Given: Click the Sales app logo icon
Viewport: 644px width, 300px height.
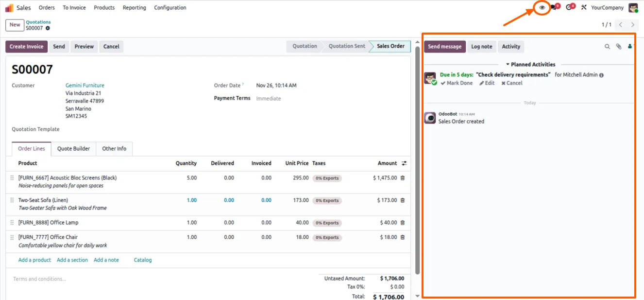Looking at the screenshot, I should coord(9,8).
